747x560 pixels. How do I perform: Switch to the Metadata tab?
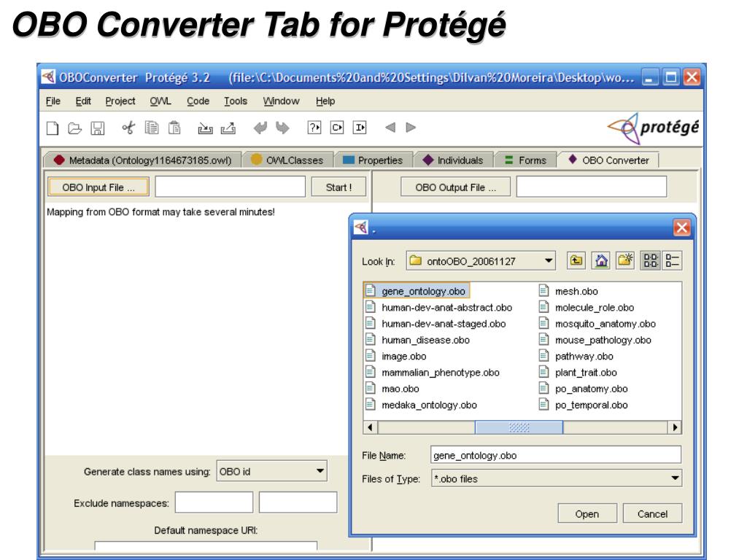point(142,160)
